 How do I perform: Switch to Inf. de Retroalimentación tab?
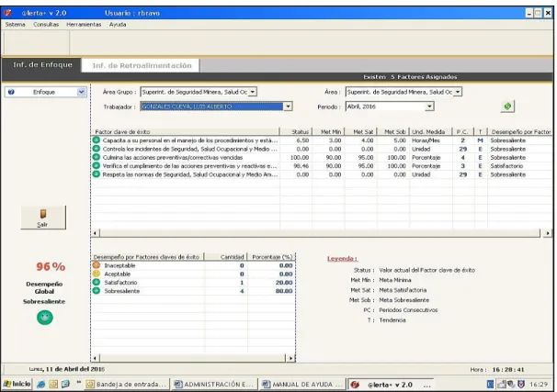tap(142, 65)
